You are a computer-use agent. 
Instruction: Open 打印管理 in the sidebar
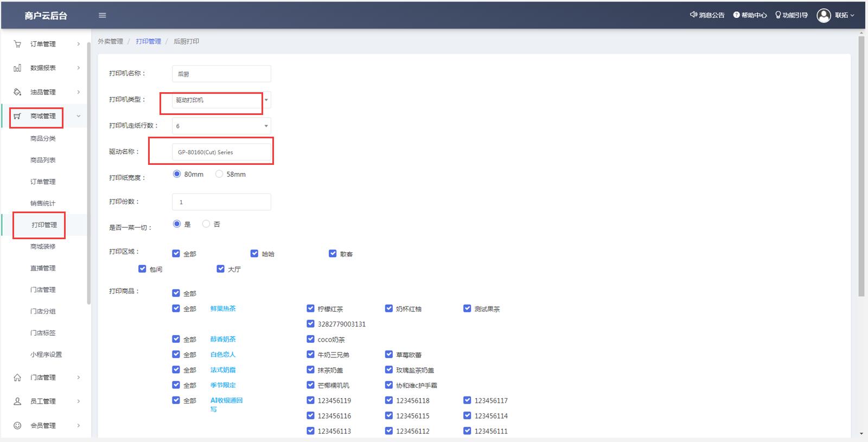click(44, 225)
